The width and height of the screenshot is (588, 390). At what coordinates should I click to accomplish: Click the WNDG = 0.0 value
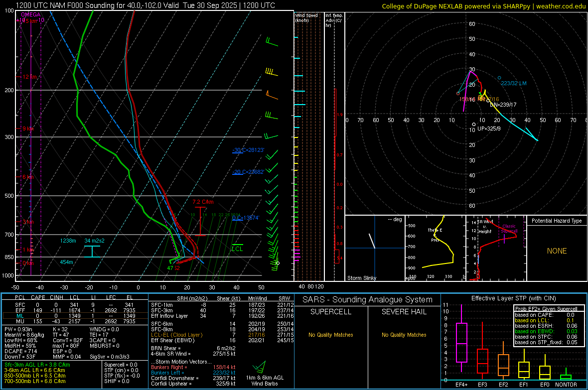(104, 329)
